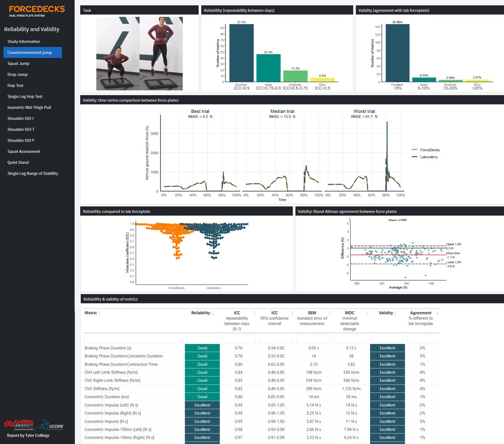
Task: Sort table by Reliability column arrows
Action: point(213,313)
